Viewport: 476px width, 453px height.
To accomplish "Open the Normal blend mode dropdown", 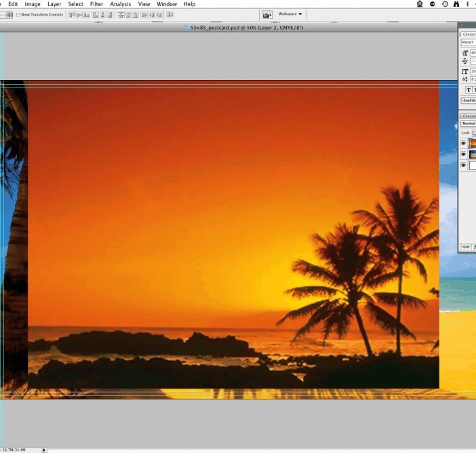I will click(468, 123).
